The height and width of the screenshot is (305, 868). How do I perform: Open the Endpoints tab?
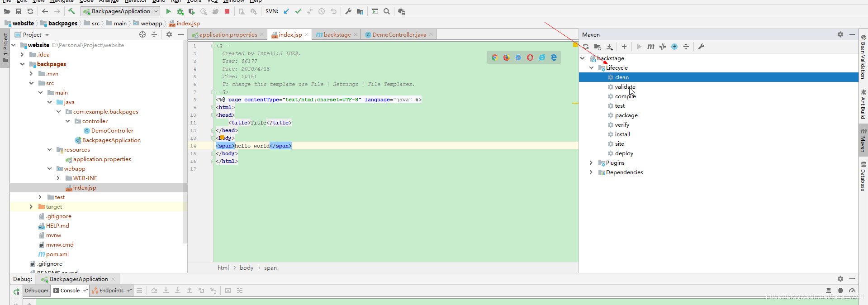(x=111, y=291)
